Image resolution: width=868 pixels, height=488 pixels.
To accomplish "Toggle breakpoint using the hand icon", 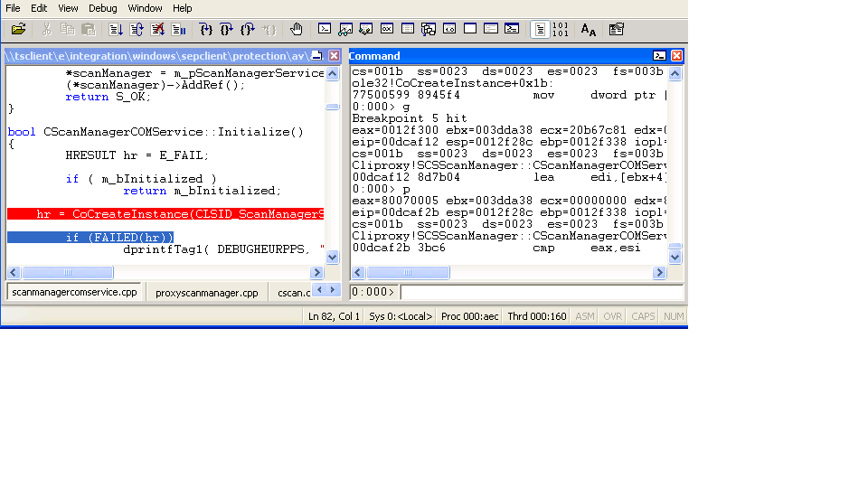I will point(297,29).
